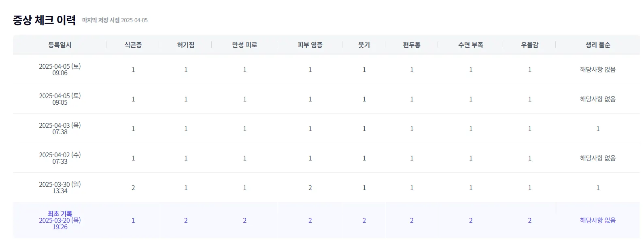Viewport: 644px width, 247px height.
Task: Select the 우울감 column header
Action: coord(529,45)
